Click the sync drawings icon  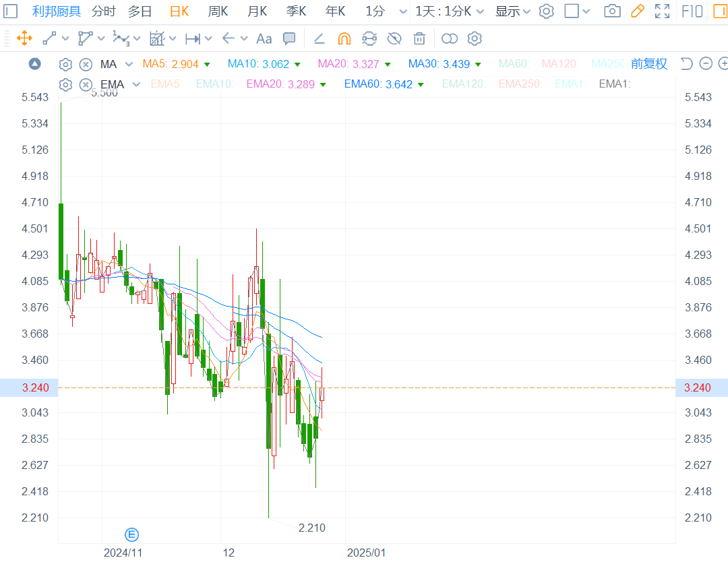click(x=369, y=38)
